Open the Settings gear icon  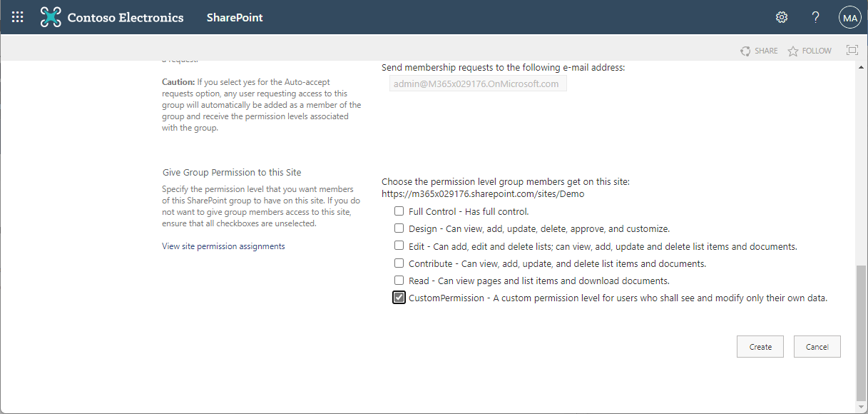[x=782, y=18]
